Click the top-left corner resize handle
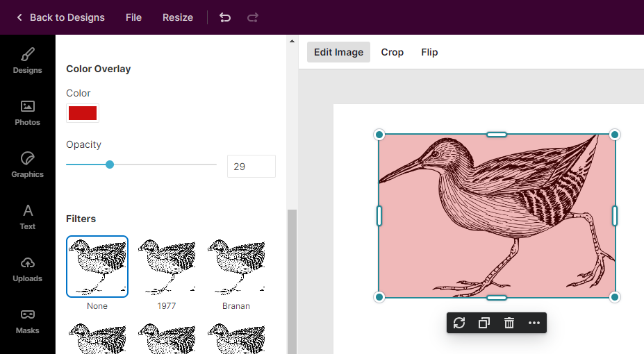Image resolution: width=644 pixels, height=354 pixels. [379, 135]
